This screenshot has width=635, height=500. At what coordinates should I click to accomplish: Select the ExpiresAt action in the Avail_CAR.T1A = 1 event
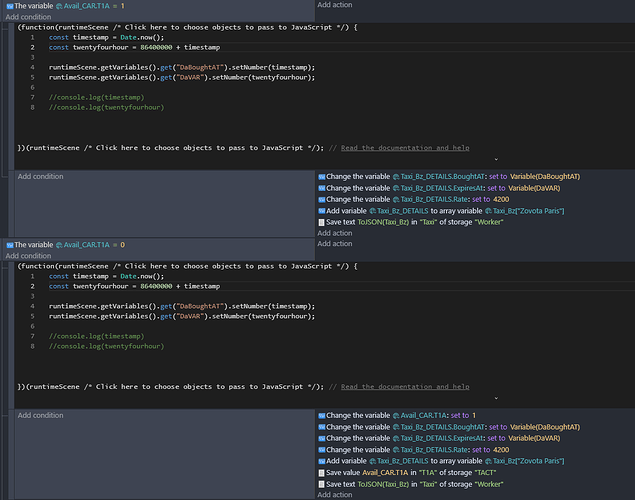pos(439,188)
